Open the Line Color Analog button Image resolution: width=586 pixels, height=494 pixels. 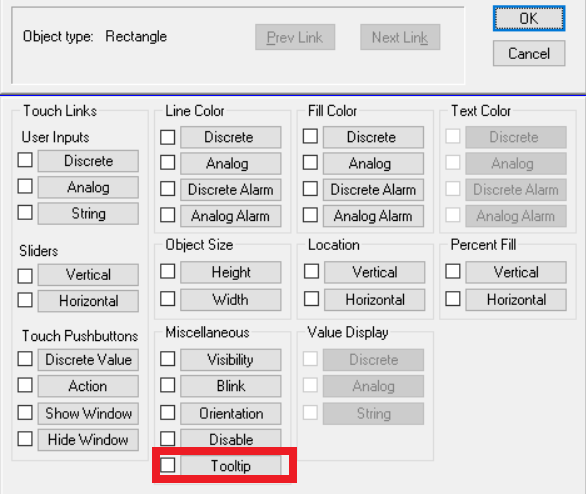[x=231, y=163]
